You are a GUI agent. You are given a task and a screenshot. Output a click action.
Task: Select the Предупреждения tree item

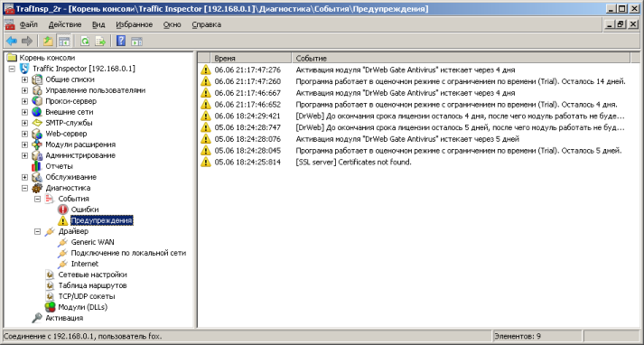pyautogui.click(x=101, y=220)
